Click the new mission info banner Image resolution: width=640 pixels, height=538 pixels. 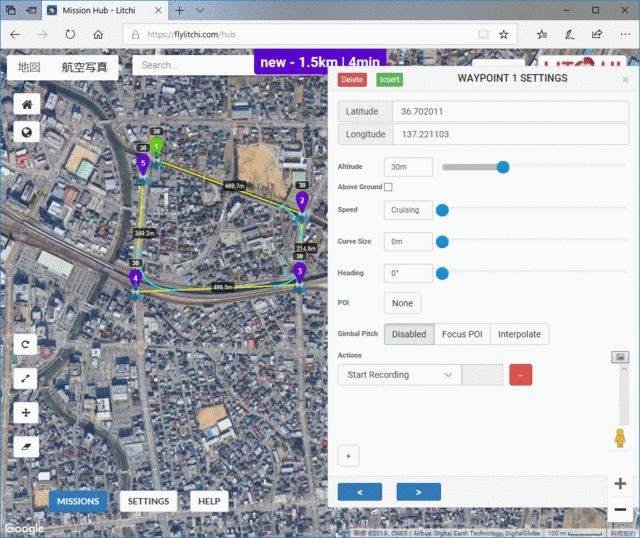click(x=320, y=62)
